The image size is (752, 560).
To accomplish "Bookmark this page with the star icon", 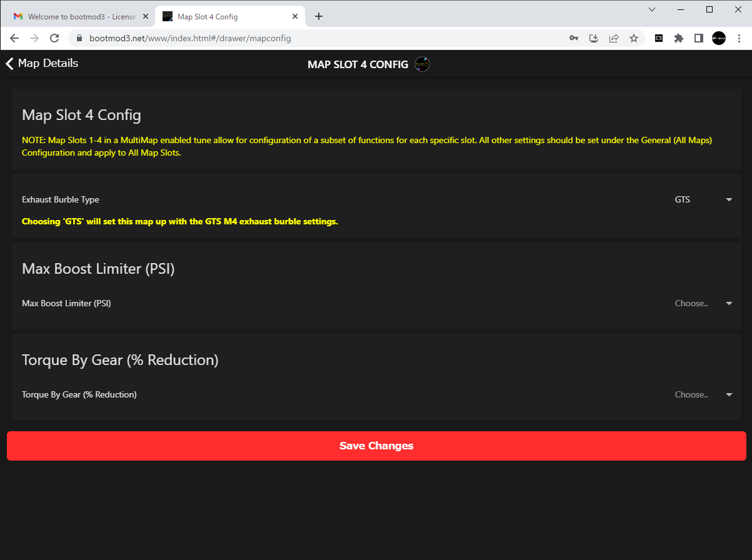I will [634, 38].
